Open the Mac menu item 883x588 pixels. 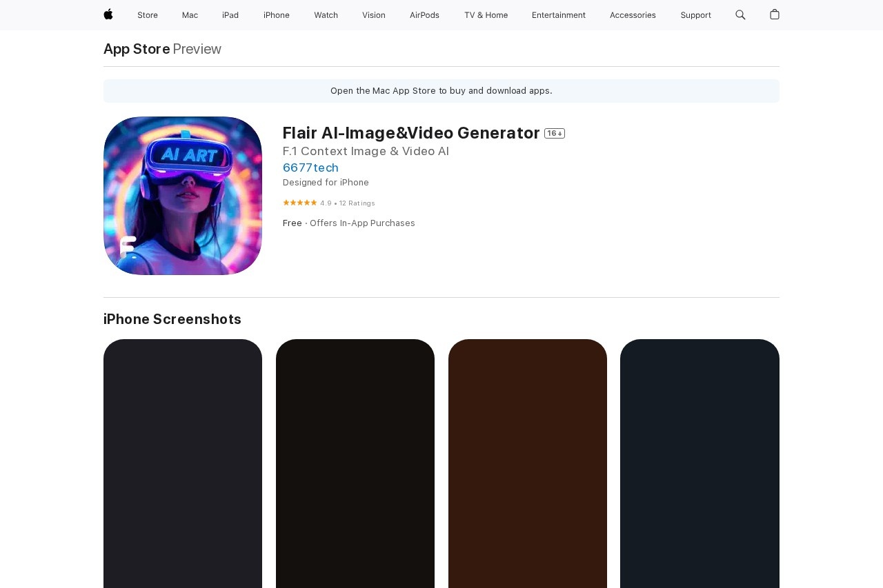coord(190,15)
